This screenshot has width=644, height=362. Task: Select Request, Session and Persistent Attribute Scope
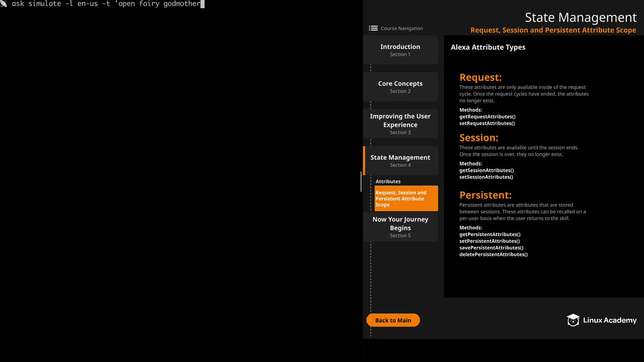[x=406, y=198]
